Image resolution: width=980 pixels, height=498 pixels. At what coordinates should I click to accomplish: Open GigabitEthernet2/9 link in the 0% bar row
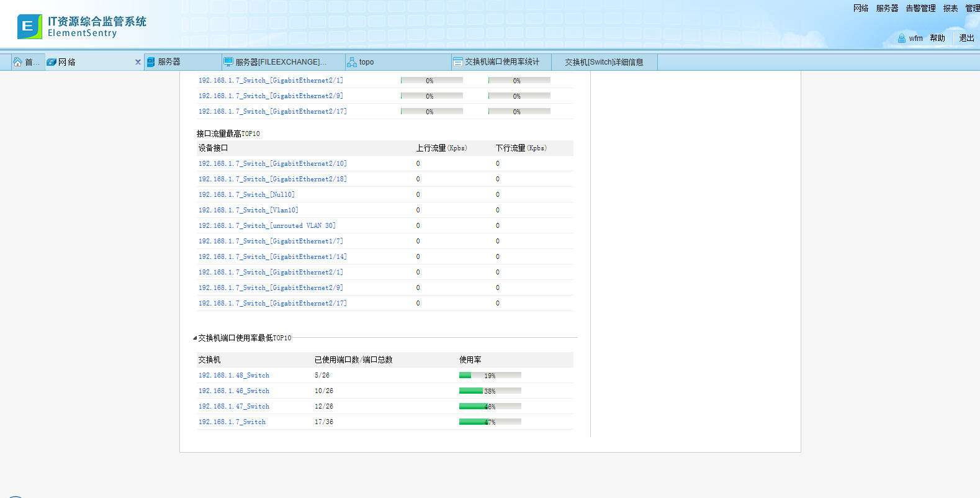[x=271, y=96]
